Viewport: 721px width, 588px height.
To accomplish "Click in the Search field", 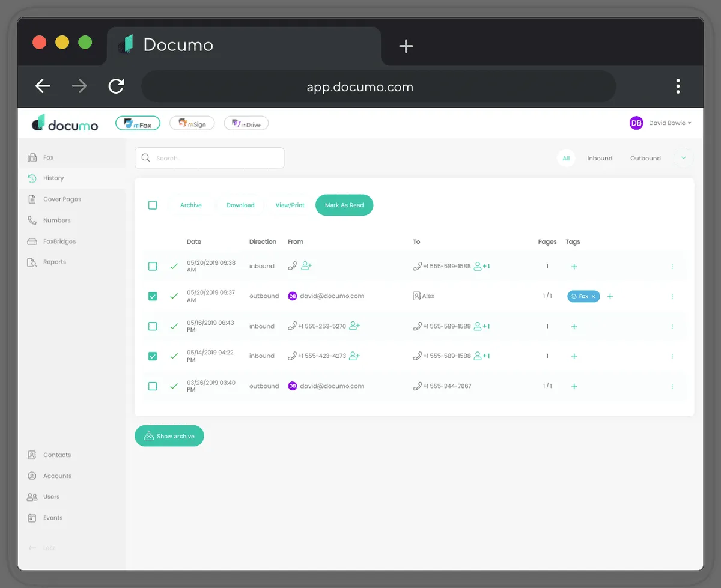I will (x=210, y=158).
